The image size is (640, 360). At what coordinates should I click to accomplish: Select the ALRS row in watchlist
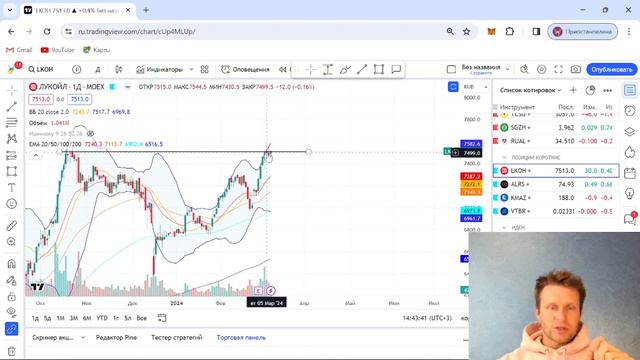tap(556, 184)
